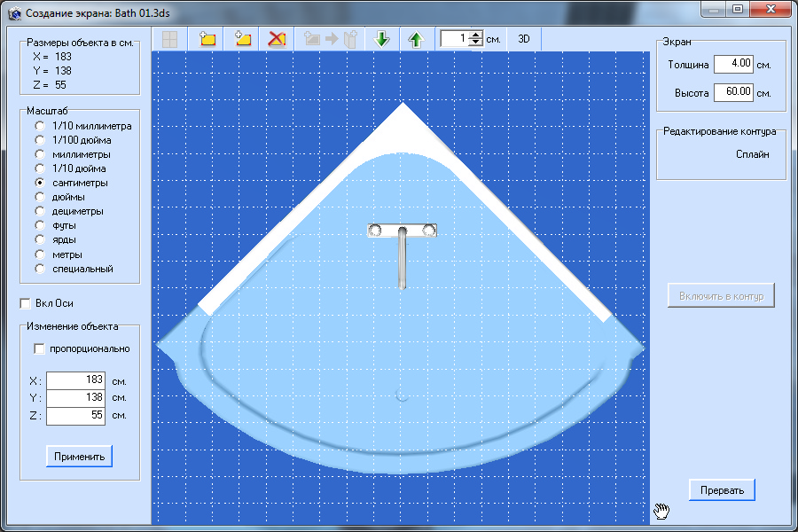This screenshot has width=798, height=532.
Task: Click the 'Прервать' button
Action: [x=722, y=490]
